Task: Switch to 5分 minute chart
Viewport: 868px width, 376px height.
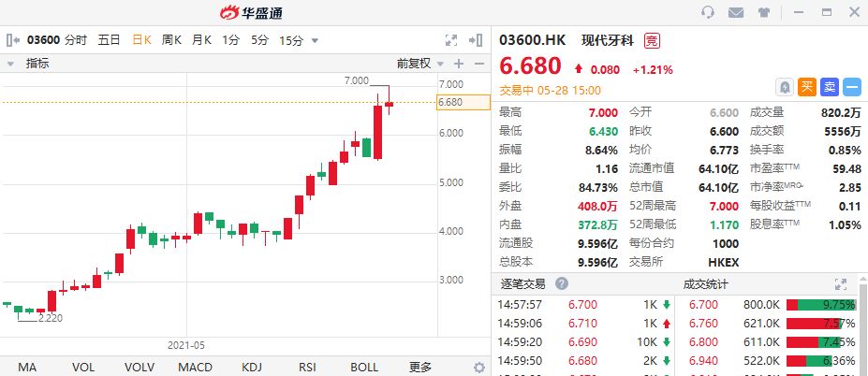Action: 259,40
